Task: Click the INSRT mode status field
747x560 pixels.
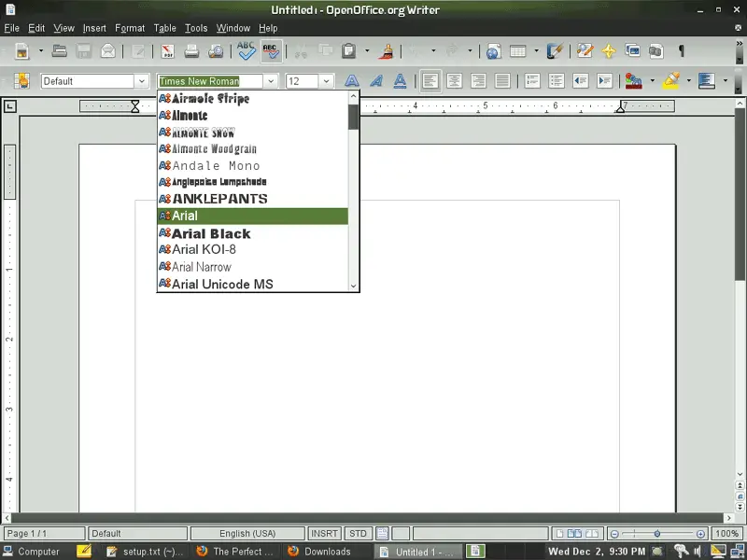Action: click(x=324, y=533)
